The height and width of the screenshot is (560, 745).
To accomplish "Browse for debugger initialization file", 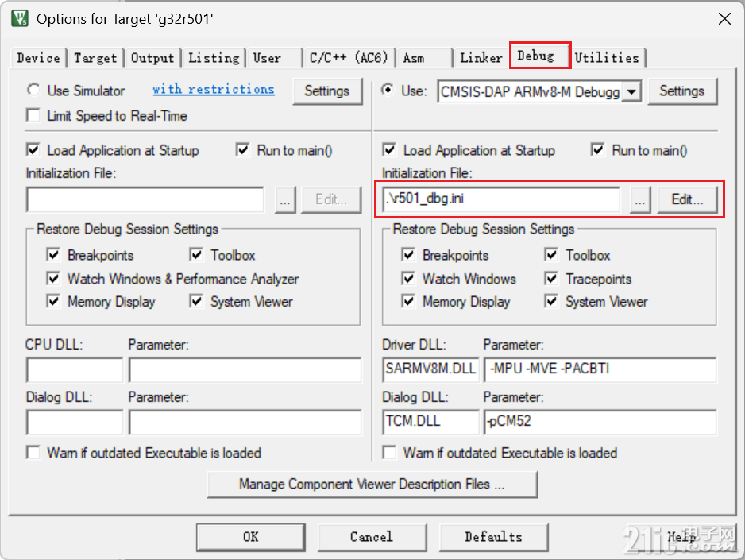I will point(640,199).
